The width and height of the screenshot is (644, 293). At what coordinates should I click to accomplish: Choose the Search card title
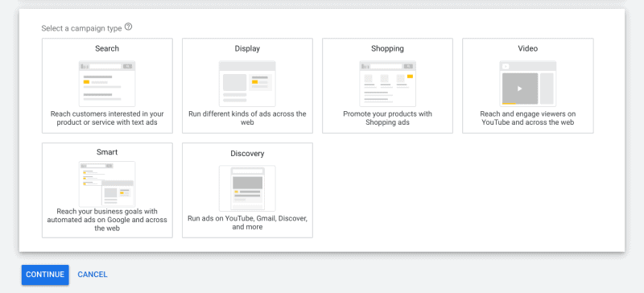107,48
